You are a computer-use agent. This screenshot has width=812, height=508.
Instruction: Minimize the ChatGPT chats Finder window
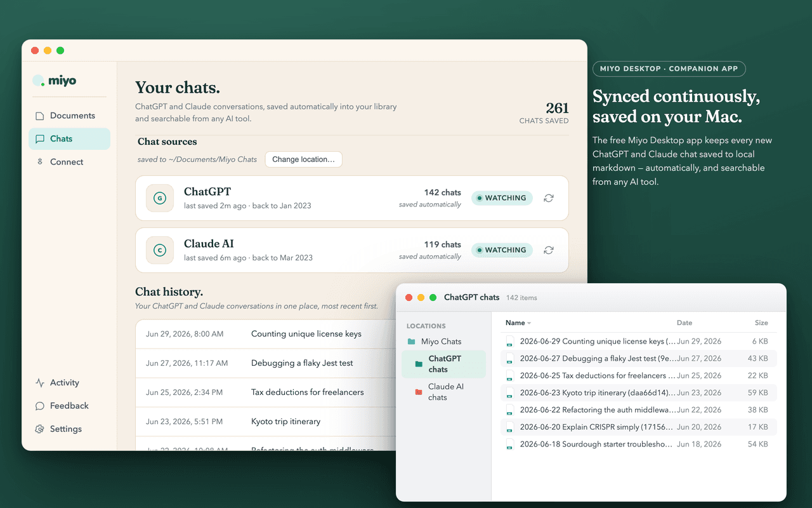[x=421, y=297]
